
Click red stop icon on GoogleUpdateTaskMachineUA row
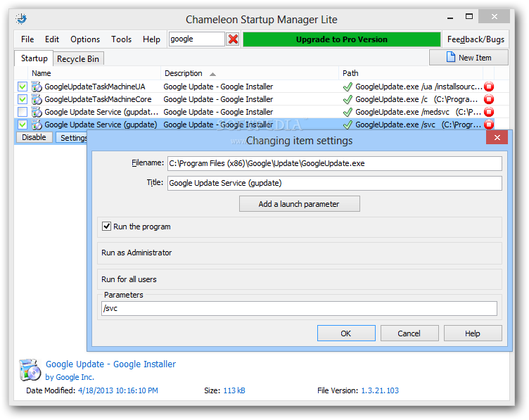point(489,87)
